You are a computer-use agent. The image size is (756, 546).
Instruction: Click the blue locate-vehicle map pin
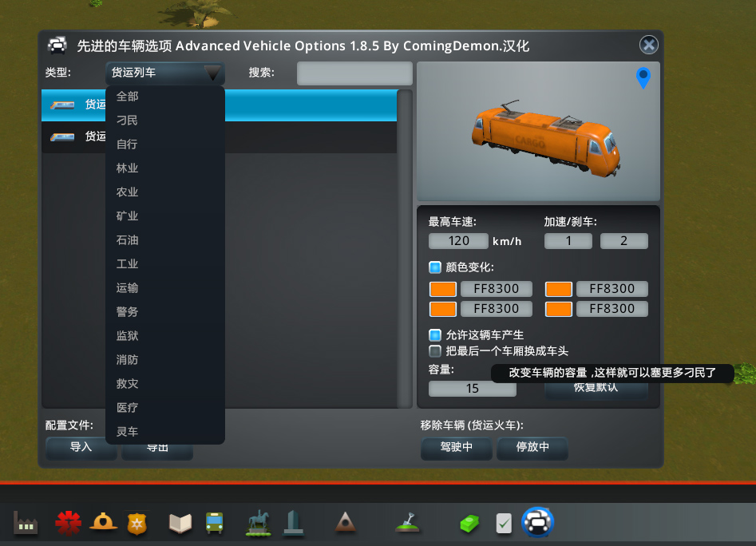tap(643, 77)
